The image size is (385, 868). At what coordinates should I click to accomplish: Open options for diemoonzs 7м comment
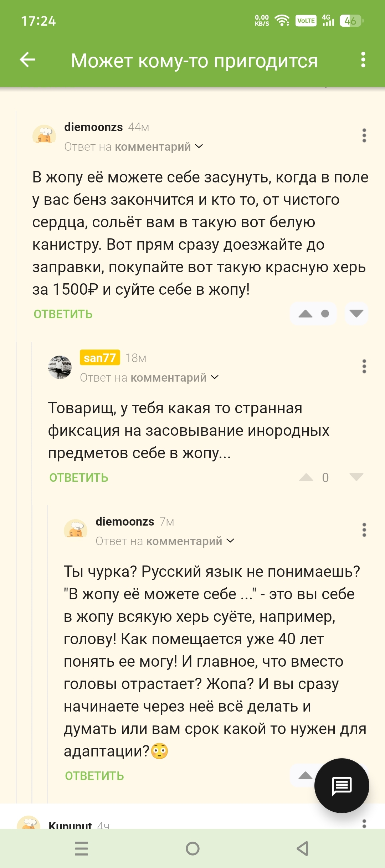click(364, 530)
